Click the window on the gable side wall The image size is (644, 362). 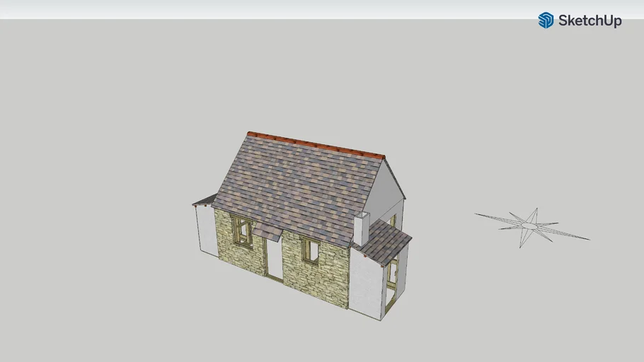tap(392, 220)
